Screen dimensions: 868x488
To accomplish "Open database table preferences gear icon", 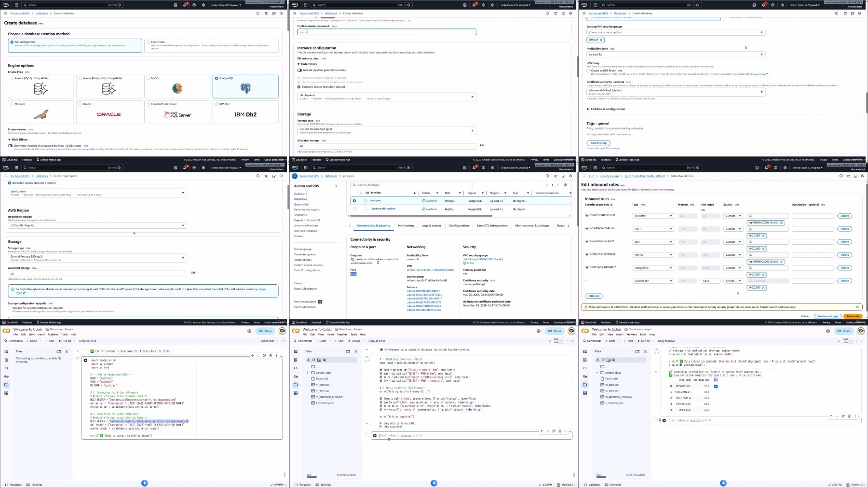I will [x=565, y=185].
